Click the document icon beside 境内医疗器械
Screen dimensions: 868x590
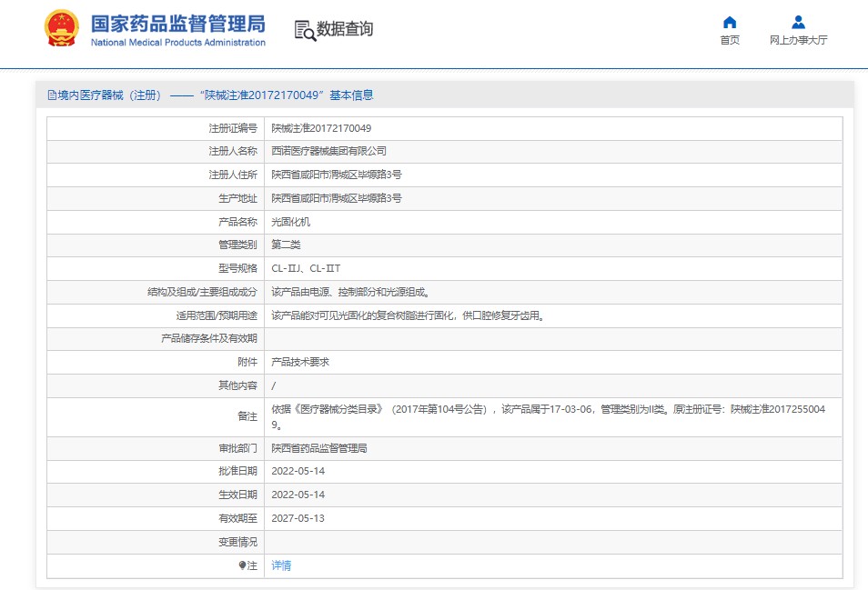[52, 95]
